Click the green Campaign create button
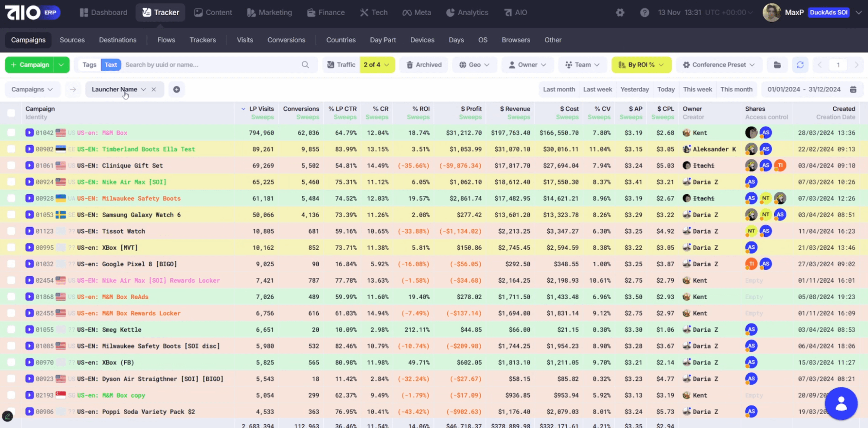This screenshot has height=428, width=868. (30, 65)
